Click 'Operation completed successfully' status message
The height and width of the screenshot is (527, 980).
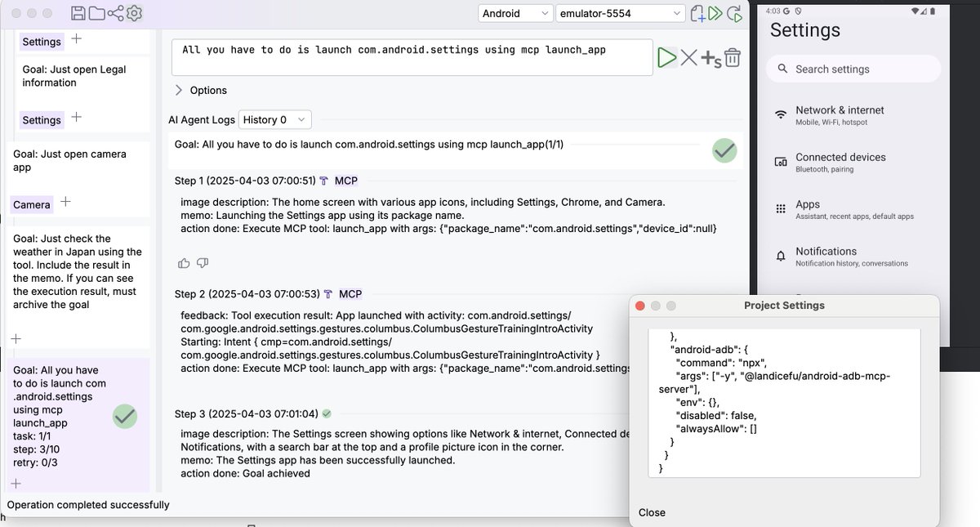click(88, 505)
